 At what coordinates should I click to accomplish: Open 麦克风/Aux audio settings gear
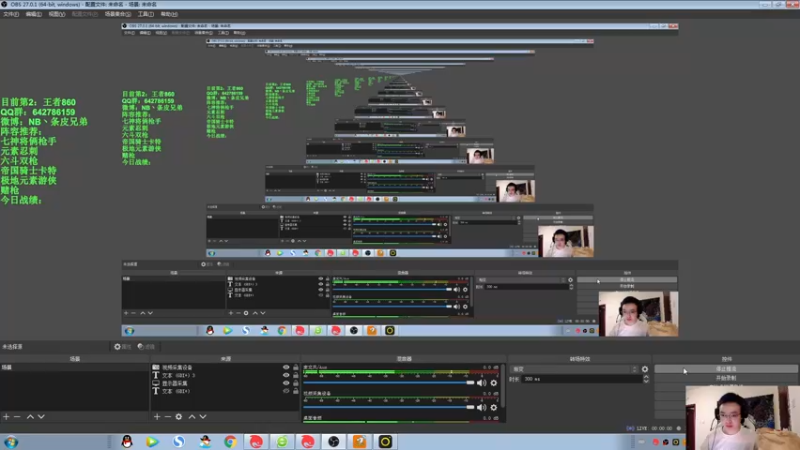(x=493, y=383)
